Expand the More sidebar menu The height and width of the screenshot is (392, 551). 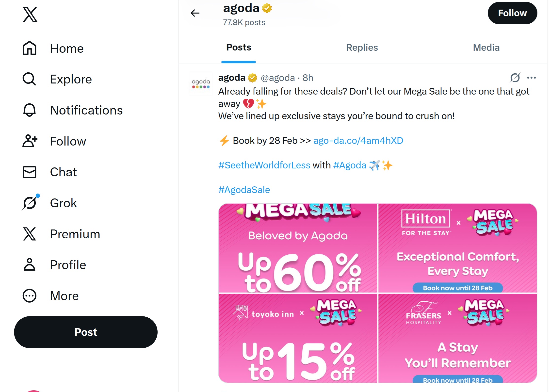coord(30,296)
